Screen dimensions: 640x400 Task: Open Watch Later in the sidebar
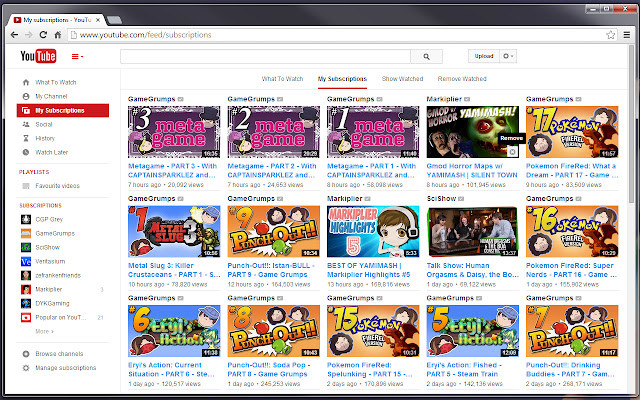pos(54,152)
